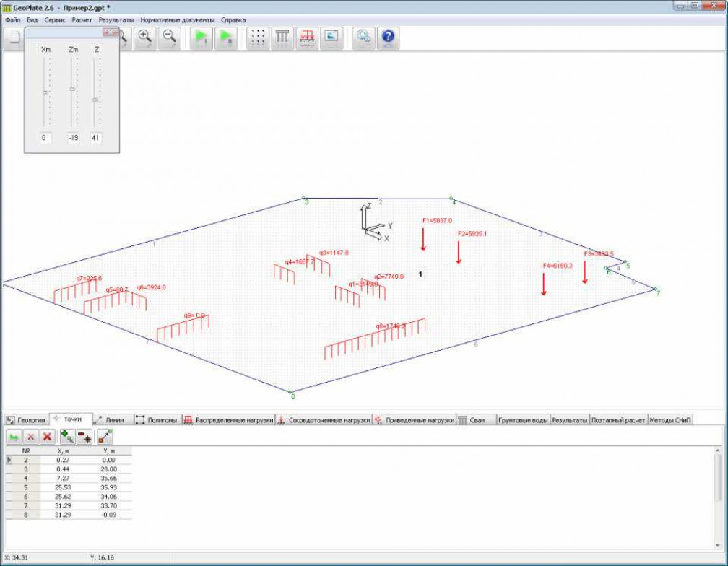Screen dimensions: 728x566
Task: Click the zoom in magnifier icon
Action: pos(145,38)
